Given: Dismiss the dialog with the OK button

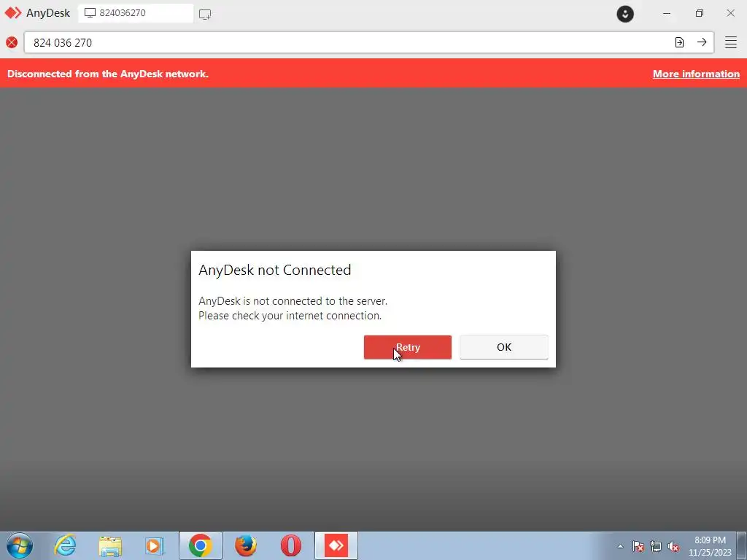Looking at the screenshot, I should click(x=503, y=347).
